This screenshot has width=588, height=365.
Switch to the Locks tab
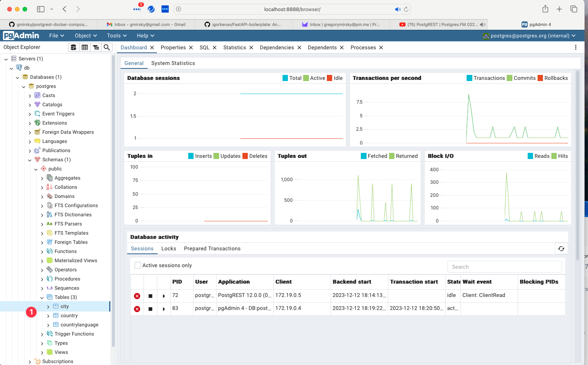point(169,248)
